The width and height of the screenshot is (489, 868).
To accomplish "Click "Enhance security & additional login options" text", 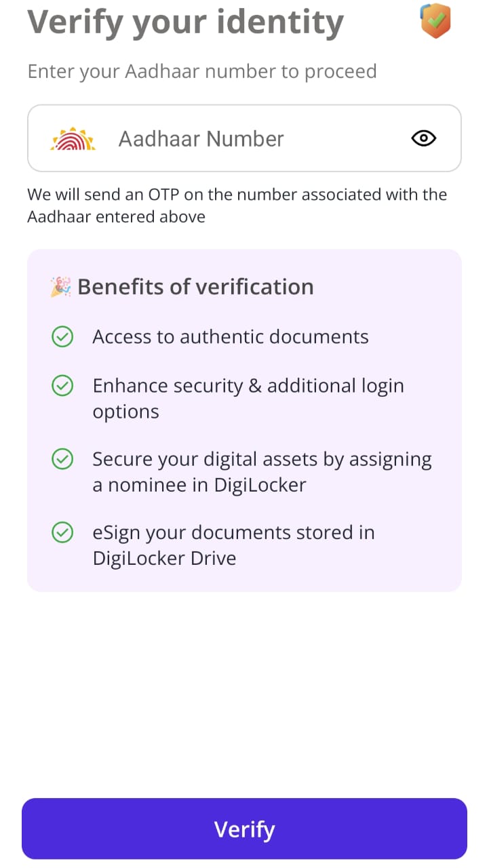I will tap(248, 398).
